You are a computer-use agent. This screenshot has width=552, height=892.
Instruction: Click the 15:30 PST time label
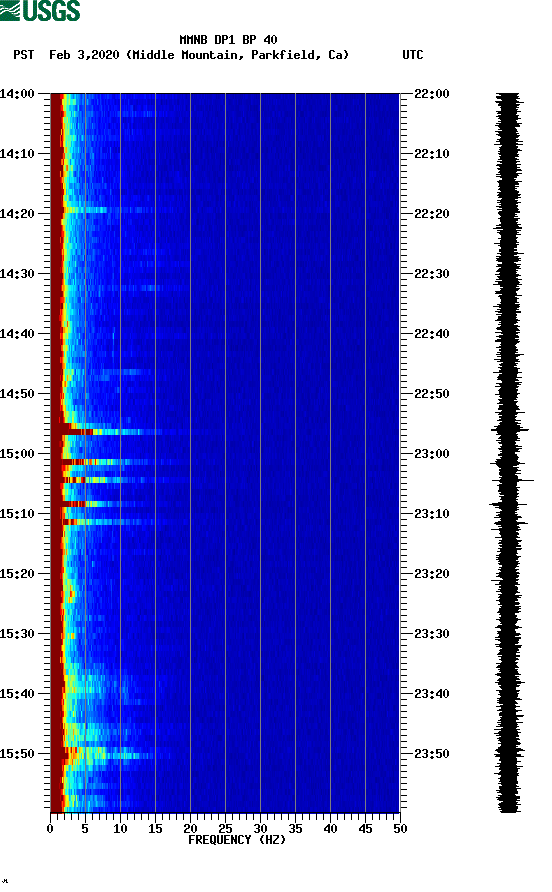click(17, 634)
